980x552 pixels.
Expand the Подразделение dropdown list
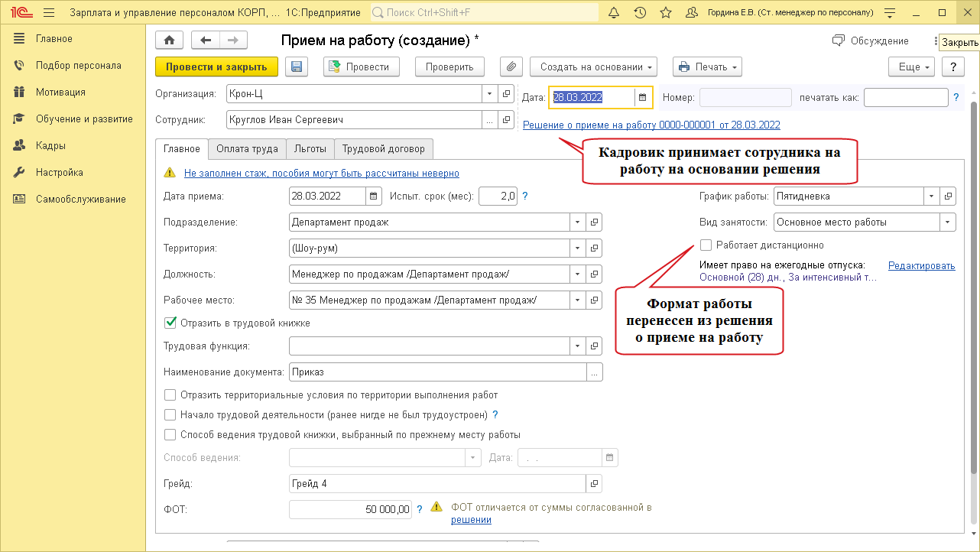pos(579,222)
